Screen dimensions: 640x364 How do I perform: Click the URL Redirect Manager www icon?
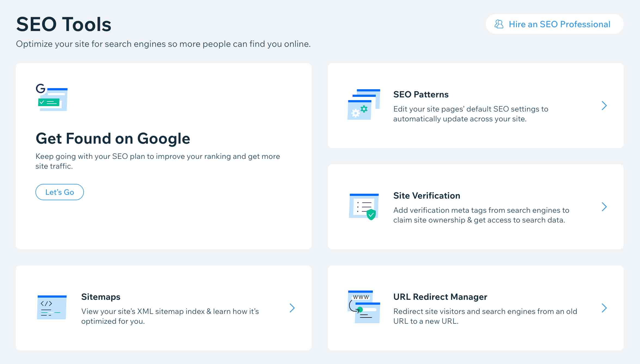(x=364, y=307)
